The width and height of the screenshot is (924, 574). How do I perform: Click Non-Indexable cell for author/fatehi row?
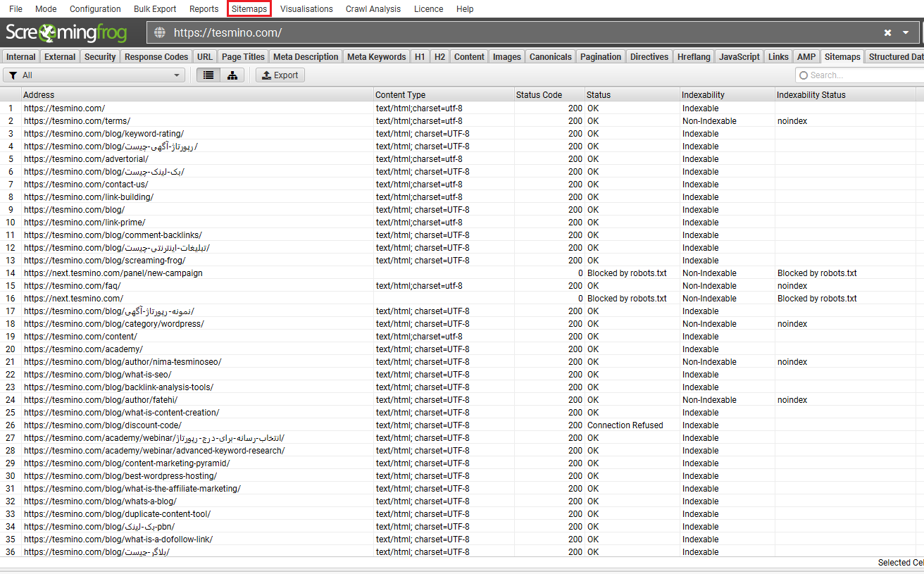(709, 400)
